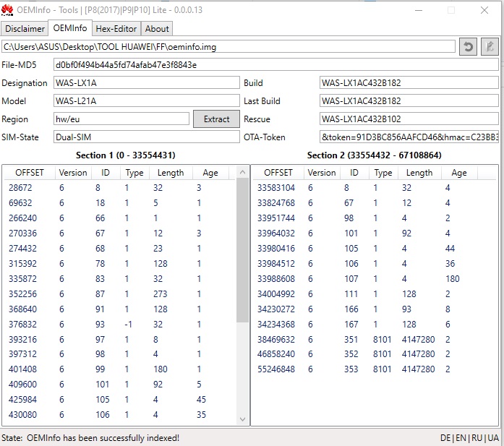Switch language to DE
This screenshot has width=504, height=446.
coord(445,438)
